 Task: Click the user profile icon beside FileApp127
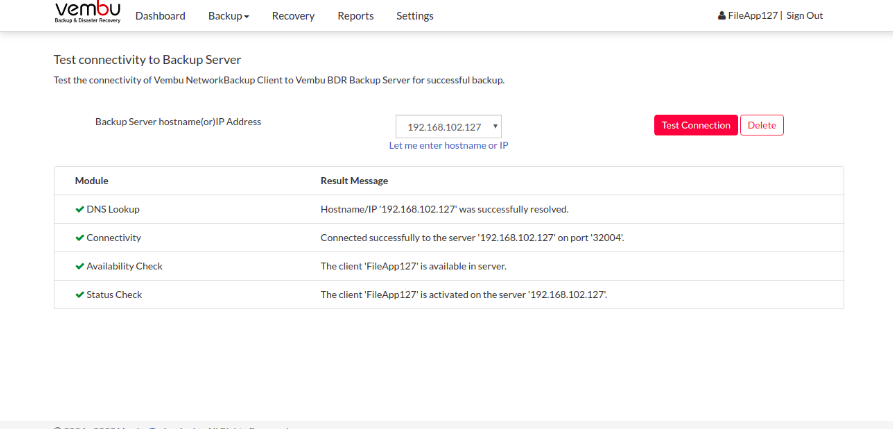pyautogui.click(x=722, y=16)
